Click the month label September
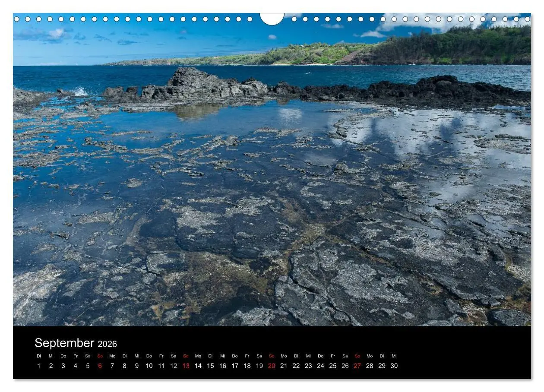The width and height of the screenshot is (544, 392). click(x=65, y=343)
